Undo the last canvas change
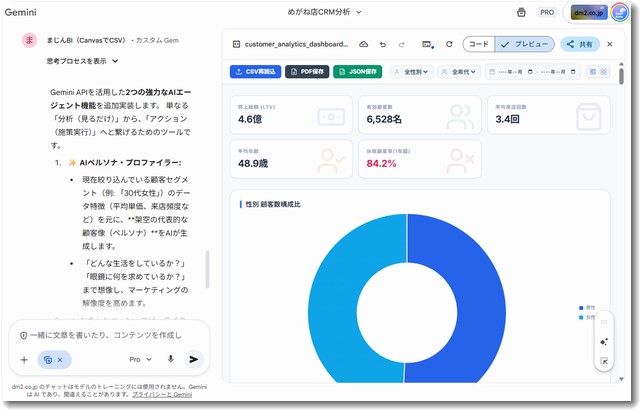 pos(382,44)
